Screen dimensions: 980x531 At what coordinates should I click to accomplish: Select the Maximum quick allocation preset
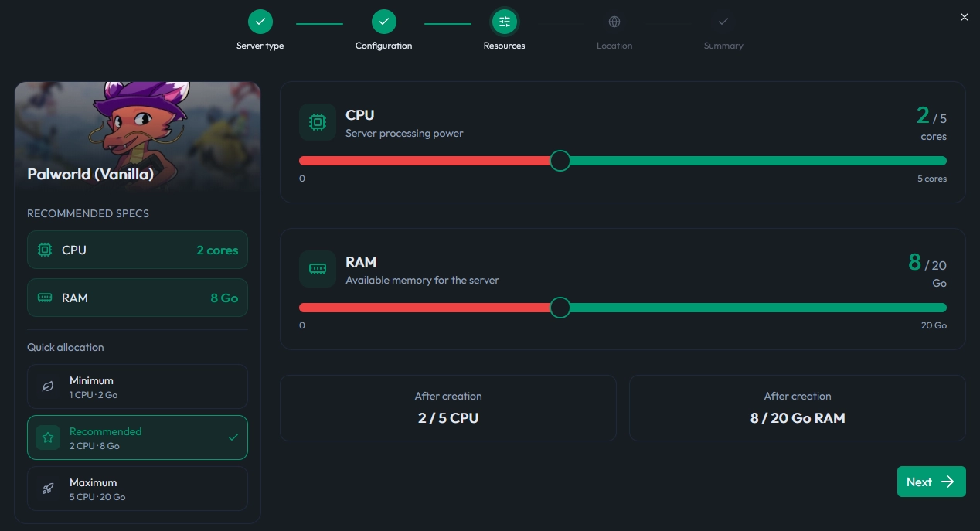pos(138,488)
